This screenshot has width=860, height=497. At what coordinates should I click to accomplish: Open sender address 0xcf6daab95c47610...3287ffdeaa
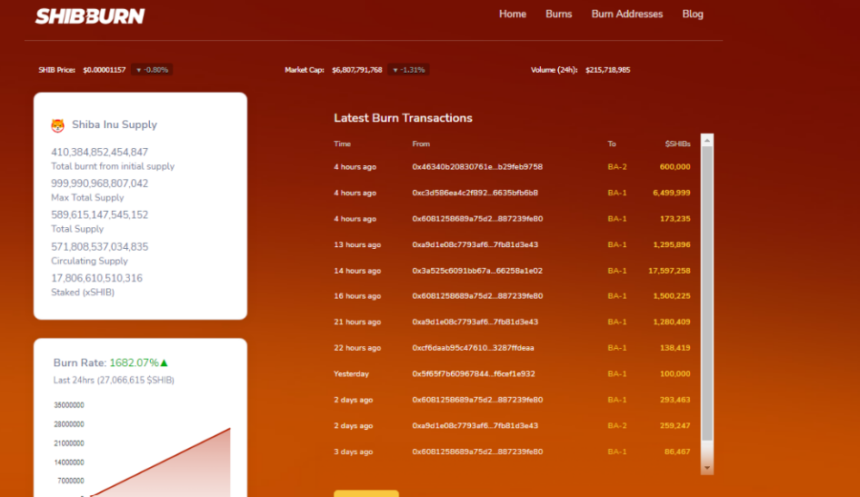473,348
